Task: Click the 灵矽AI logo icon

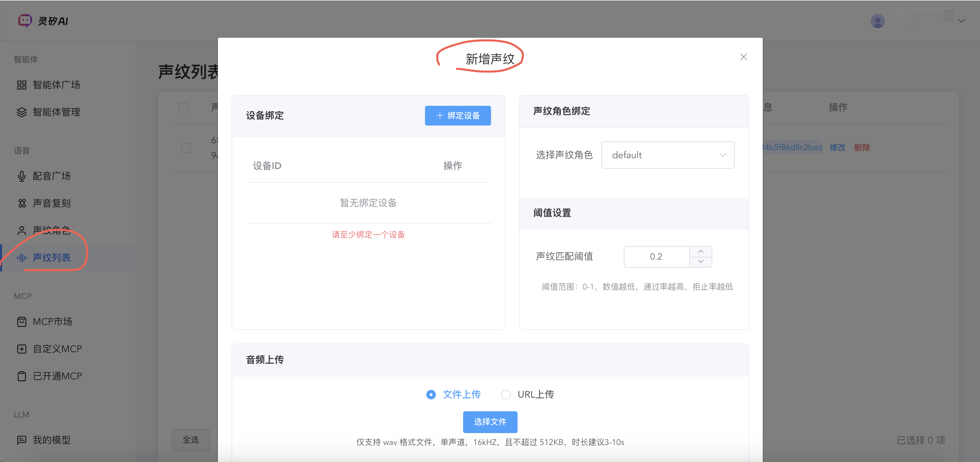Action: (25, 20)
